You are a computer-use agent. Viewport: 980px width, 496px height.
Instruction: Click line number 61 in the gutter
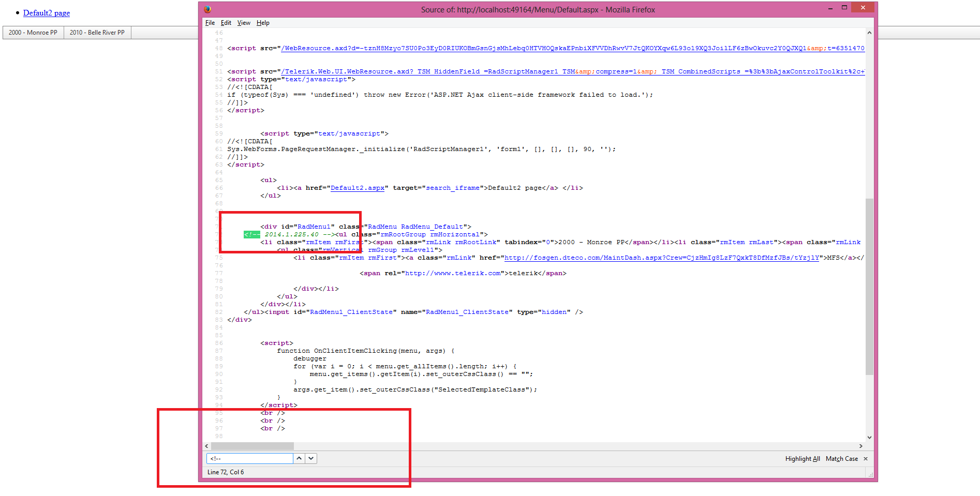[x=219, y=149]
